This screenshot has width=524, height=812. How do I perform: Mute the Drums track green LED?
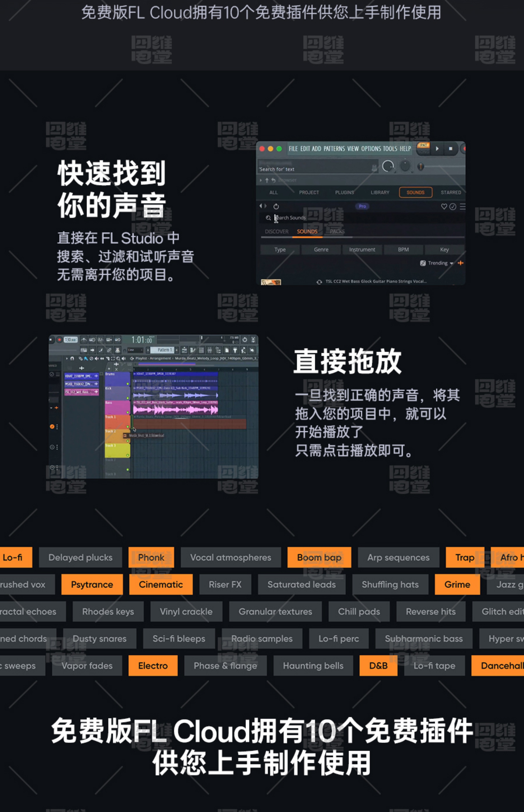click(128, 384)
